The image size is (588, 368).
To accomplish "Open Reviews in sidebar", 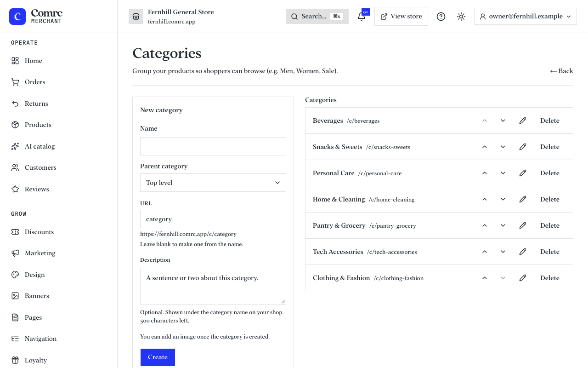I will tap(59, 189).
